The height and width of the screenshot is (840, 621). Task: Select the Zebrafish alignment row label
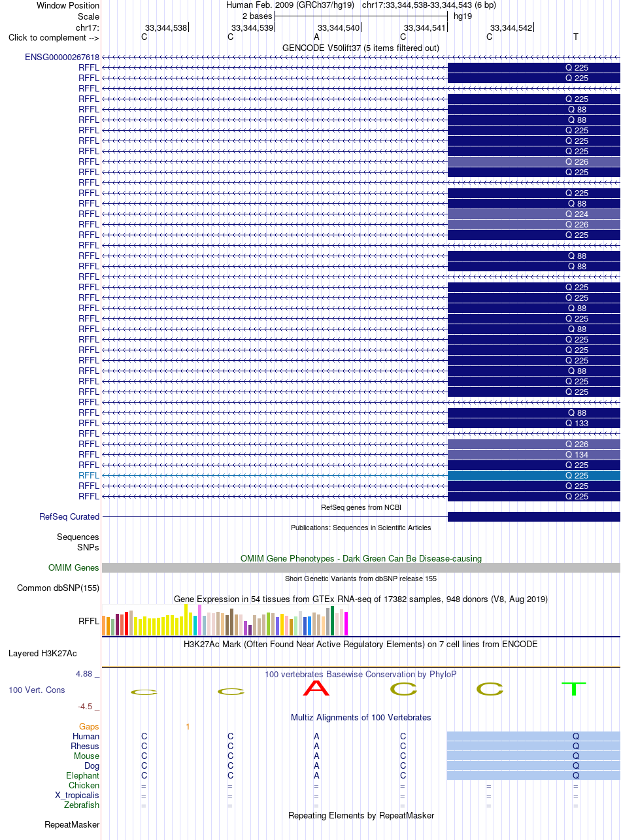coord(82,805)
